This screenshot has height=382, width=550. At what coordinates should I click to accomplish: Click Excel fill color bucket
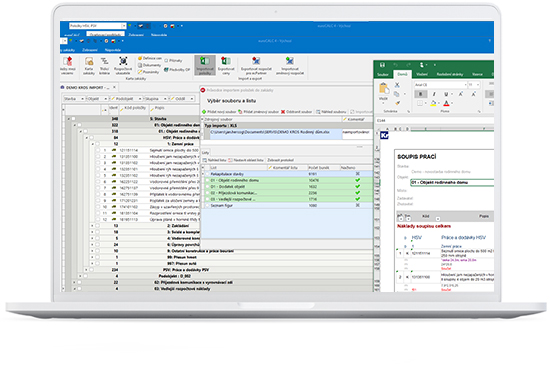433,103
